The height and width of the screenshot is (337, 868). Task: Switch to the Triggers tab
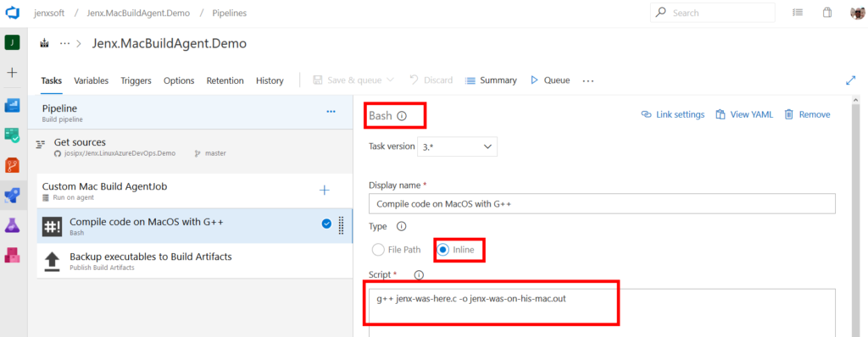[136, 80]
